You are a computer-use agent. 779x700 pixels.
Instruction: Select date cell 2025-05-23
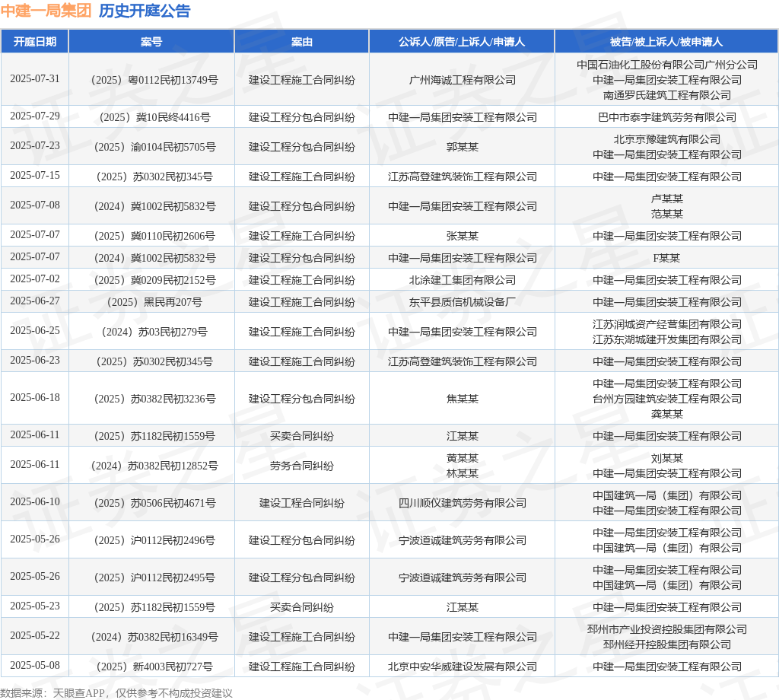pyautogui.click(x=35, y=606)
